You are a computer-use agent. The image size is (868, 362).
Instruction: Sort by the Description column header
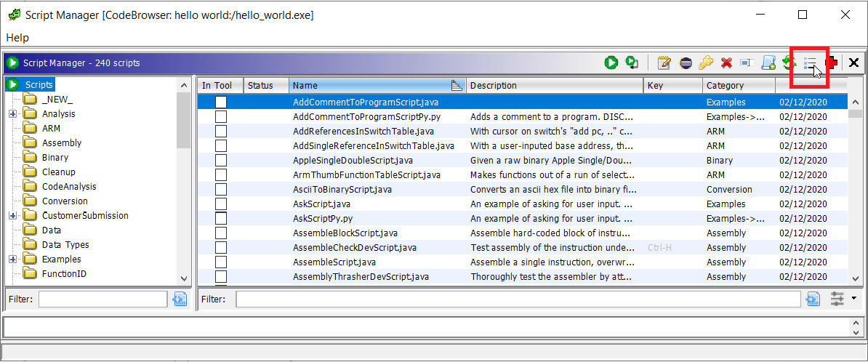click(x=555, y=85)
